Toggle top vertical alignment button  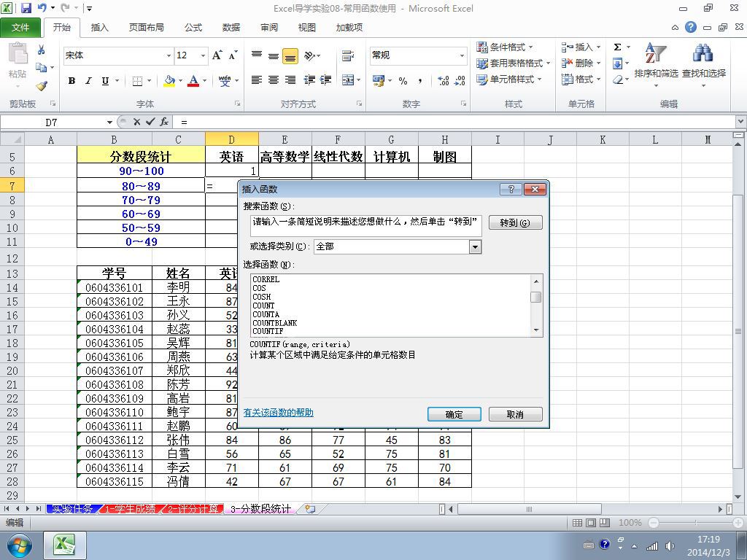[x=257, y=56]
